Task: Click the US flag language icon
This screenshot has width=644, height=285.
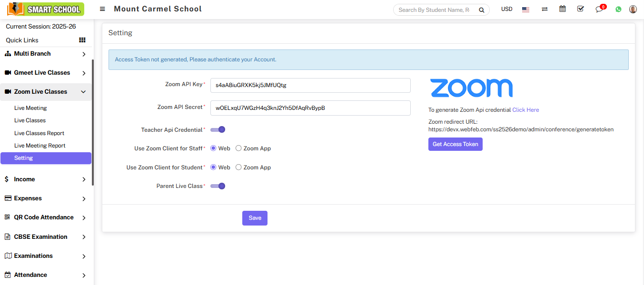Action: pyautogui.click(x=525, y=9)
